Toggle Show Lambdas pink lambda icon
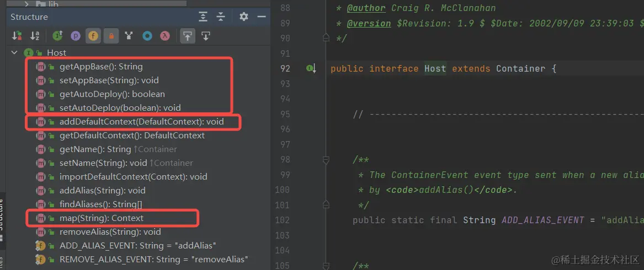 pyautogui.click(x=164, y=36)
